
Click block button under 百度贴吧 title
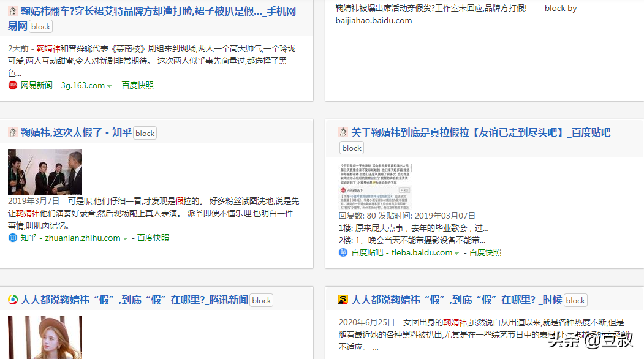click(x=352, y=148)
